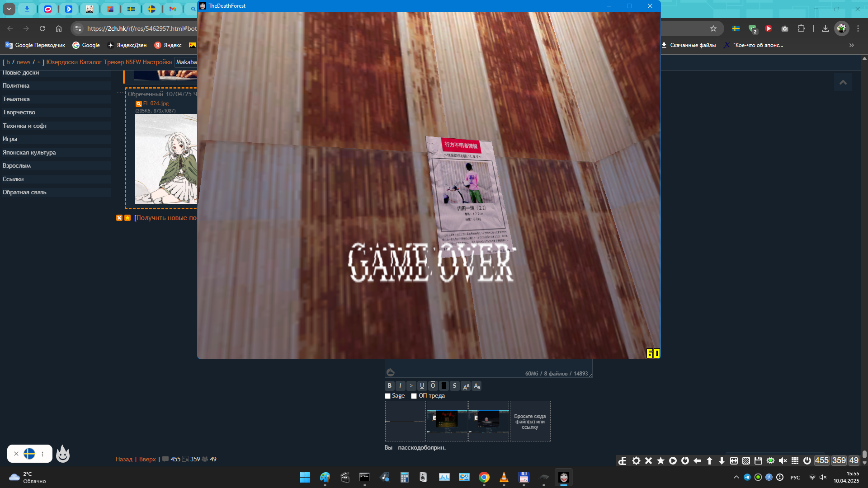Screen dimensions: 868x488
Task: Open the Windows Start menu
Action: point(305,477)
